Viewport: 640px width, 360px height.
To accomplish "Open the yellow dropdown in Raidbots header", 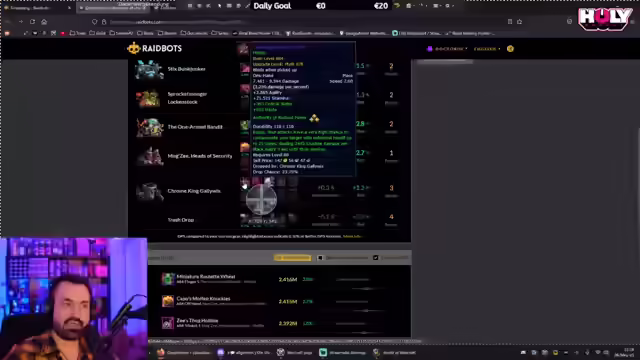I will click(x=487, y=49).
